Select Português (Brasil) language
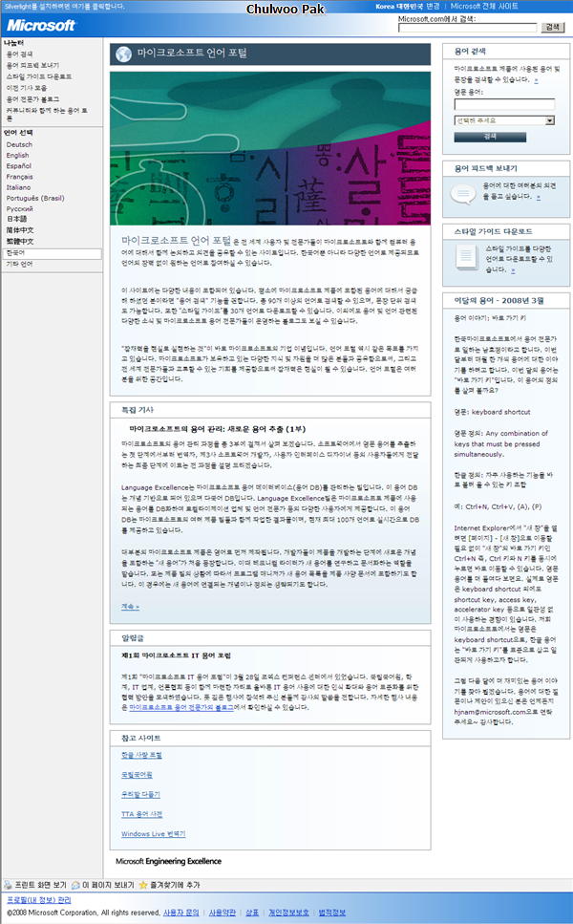573x924 pixels. click(x=35, y=198)
